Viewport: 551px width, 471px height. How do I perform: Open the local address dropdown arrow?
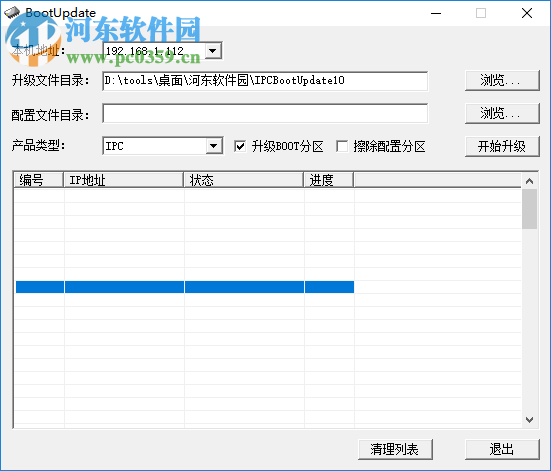tap(213, 51)
